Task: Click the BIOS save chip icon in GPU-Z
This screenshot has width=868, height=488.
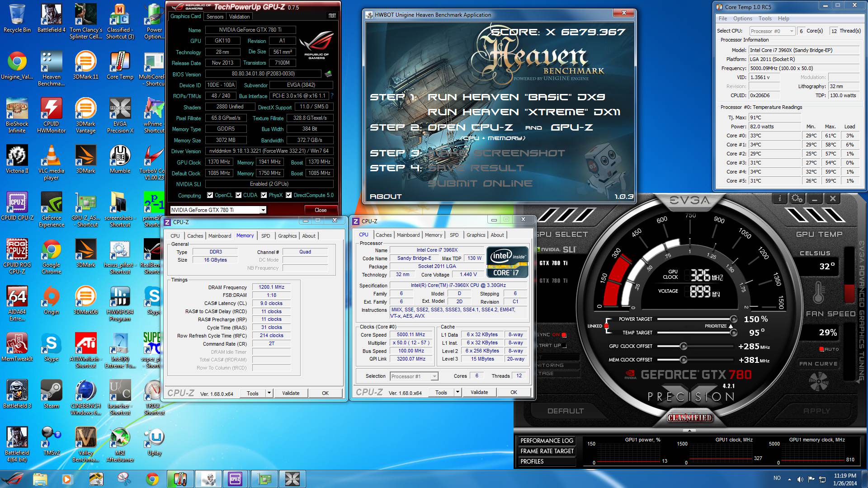Action: click(x=328, y=74)
